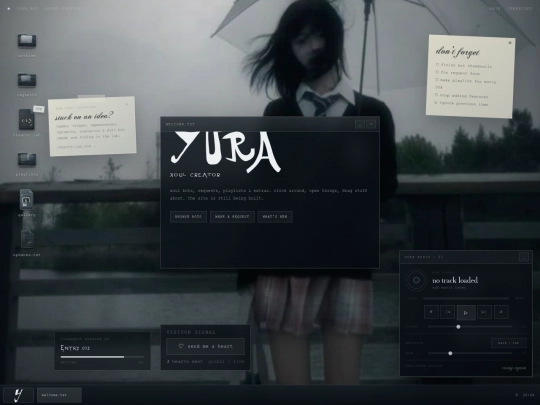Click first transport button in audio player
This screenshot has height=405, width=540.
point(431,312)
